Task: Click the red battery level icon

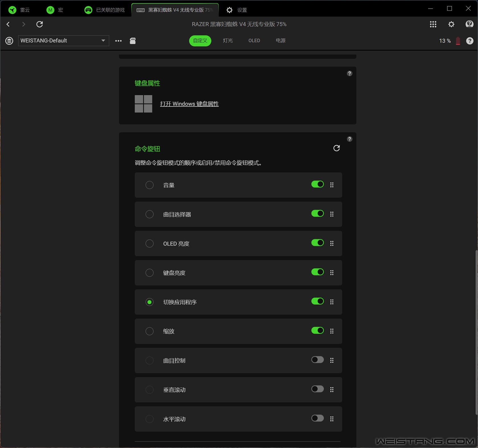Action: tap(458, 41)
